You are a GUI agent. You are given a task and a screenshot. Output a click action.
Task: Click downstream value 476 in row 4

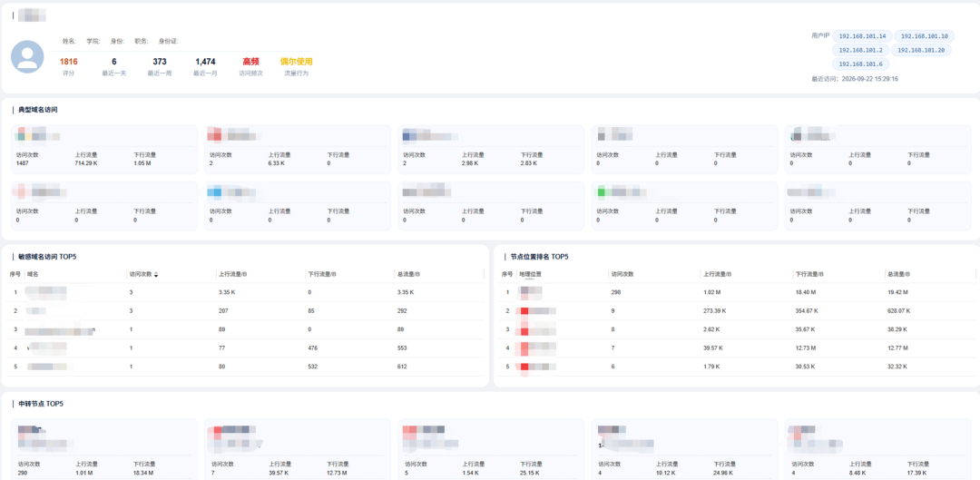pyautogui.click(x=313, y=348)
